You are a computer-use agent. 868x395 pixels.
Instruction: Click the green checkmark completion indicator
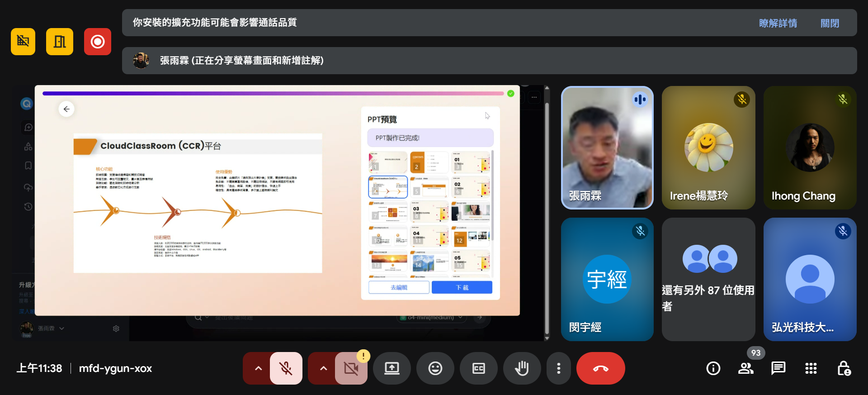(x=511, y=94)
